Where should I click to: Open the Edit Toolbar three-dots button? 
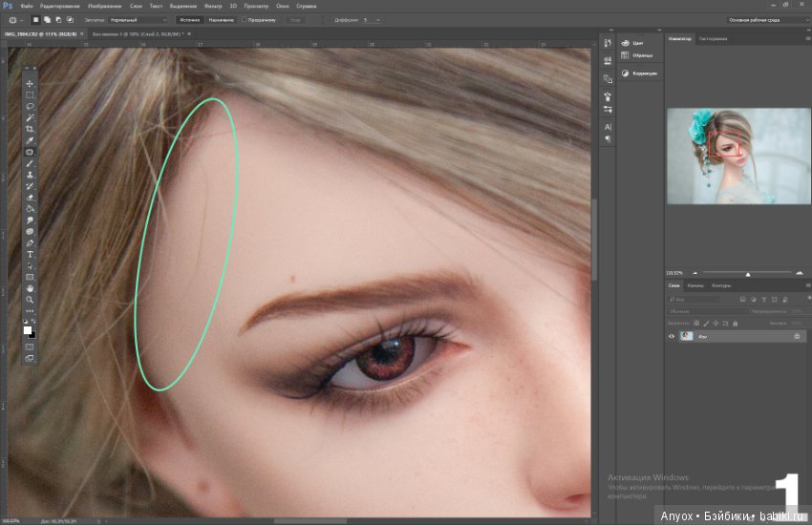[x=30, y=311]
